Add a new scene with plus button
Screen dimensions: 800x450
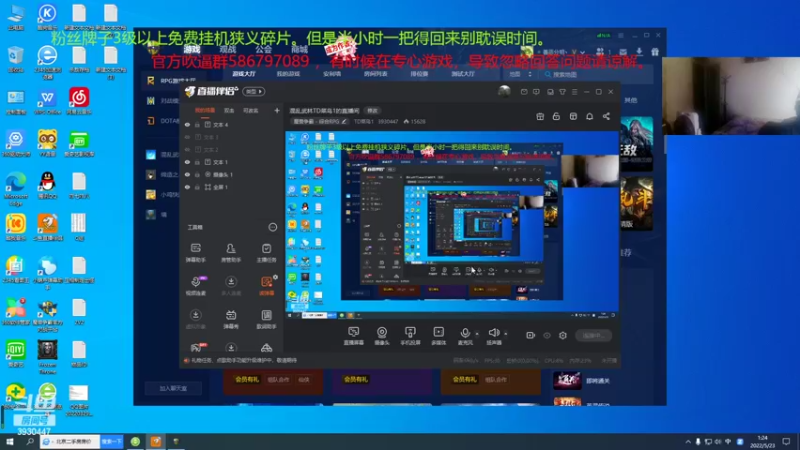(277, 110)
